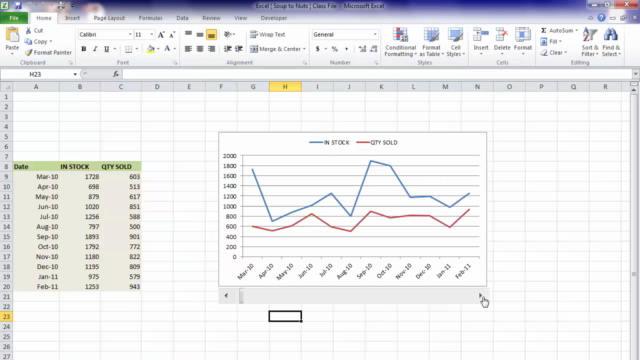The image size is (640, 360).
Task: Expand the AutoSum dropdown arrow
Action: [x=576, y=31]
